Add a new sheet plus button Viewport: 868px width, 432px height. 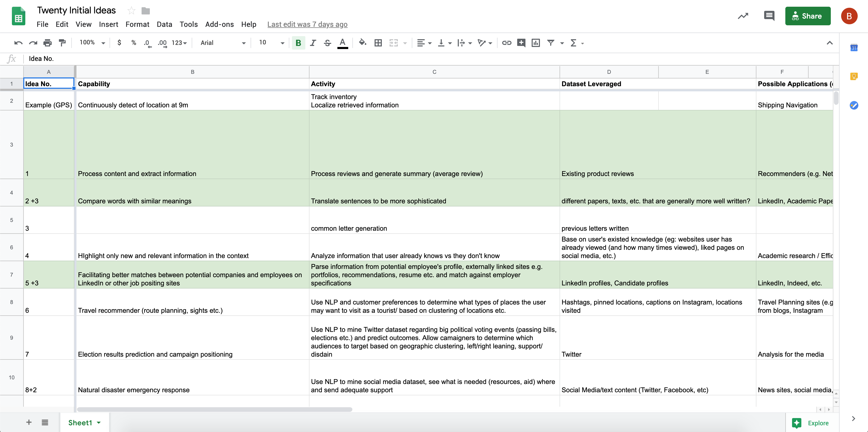(x=29, y=422)
